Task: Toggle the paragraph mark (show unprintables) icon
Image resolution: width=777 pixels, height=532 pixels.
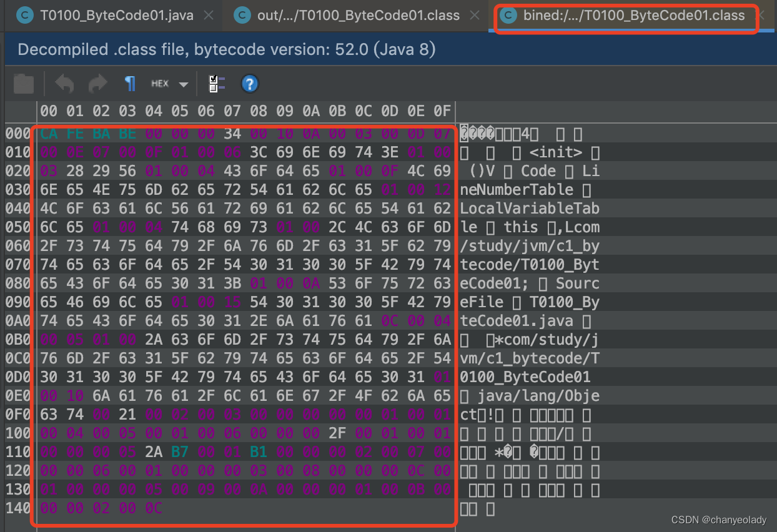Action: 130,84
